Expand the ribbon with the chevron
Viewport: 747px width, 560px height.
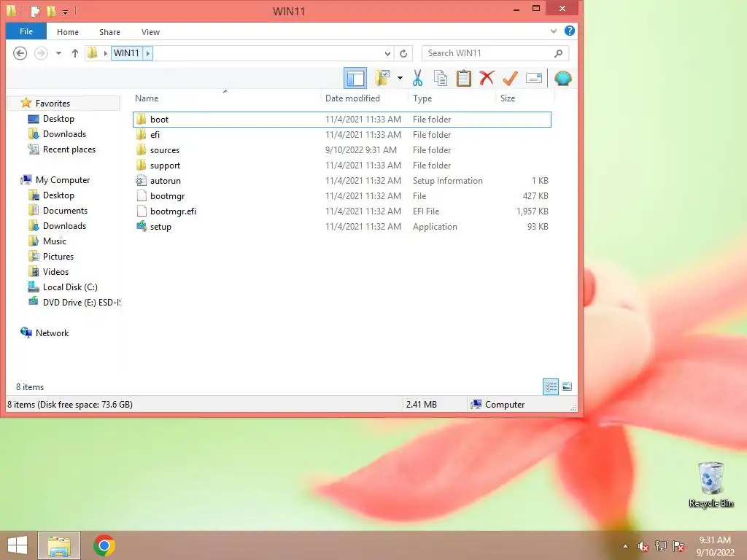point(553,31)
